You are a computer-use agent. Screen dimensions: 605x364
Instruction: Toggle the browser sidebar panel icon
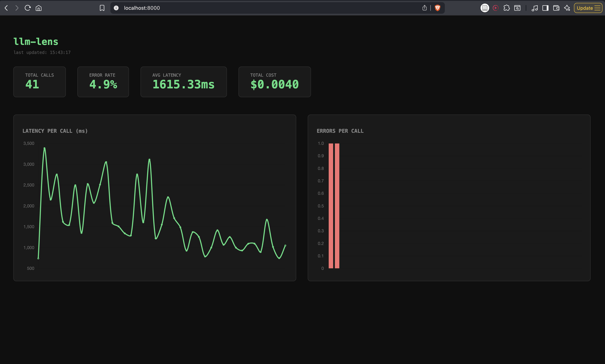pyautogui.click(x=545, y=8)
